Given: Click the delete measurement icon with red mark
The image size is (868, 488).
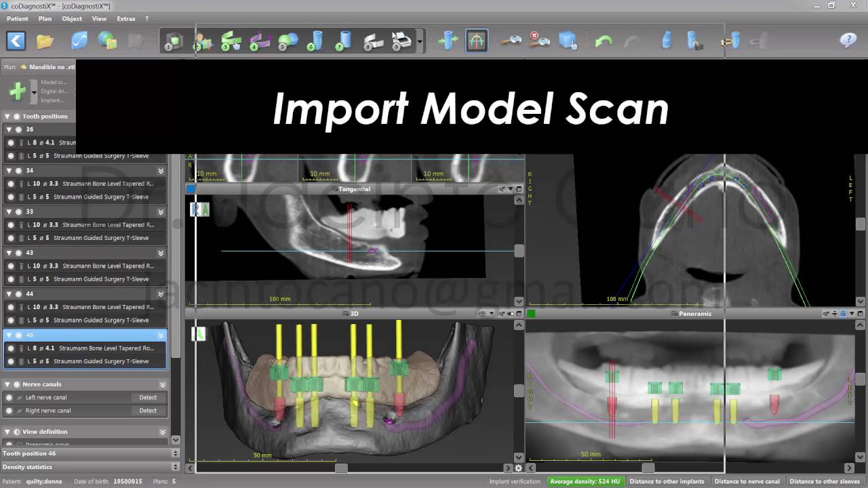Looking at the screenshot, I should point(539,41).
